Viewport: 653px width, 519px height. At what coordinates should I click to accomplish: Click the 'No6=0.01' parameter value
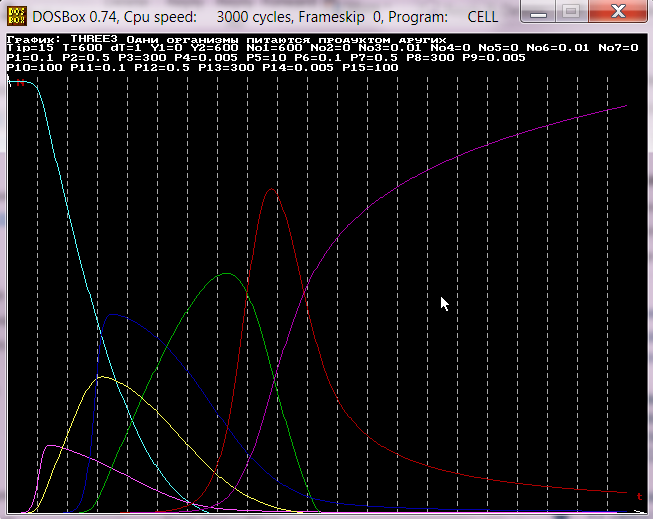pos(558,48)
